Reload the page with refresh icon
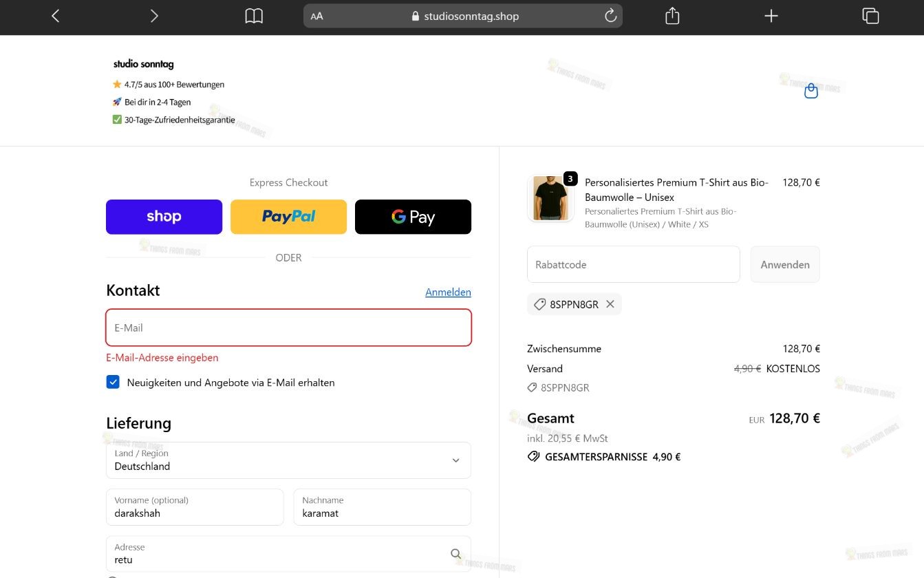 (610, 16)
